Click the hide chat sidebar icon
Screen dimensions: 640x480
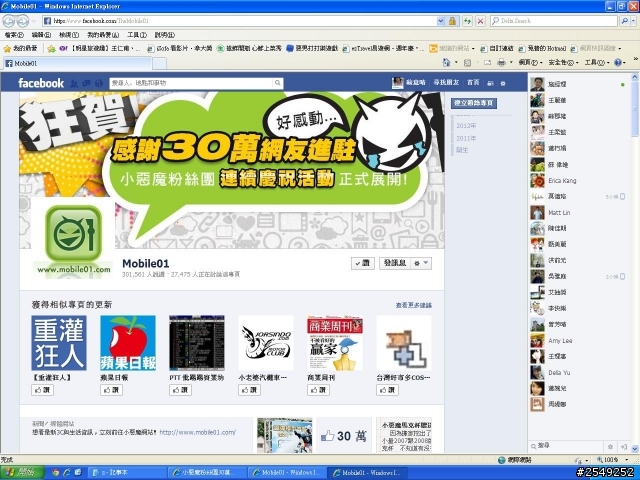click(624, 447)
